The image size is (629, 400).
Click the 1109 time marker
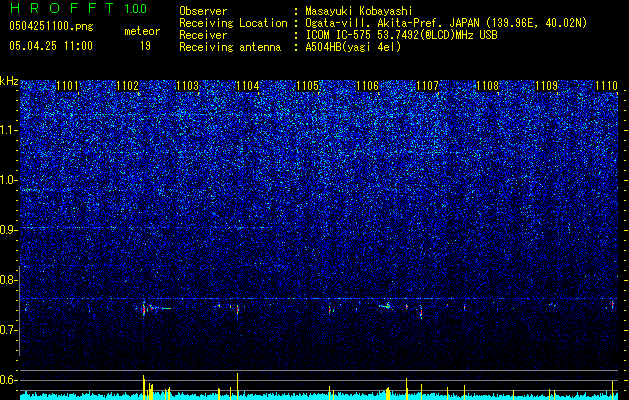point(547,86)
